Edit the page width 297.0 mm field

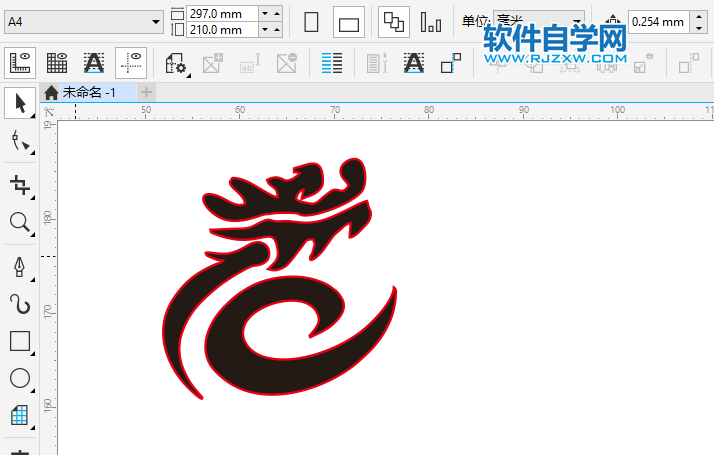222,14
